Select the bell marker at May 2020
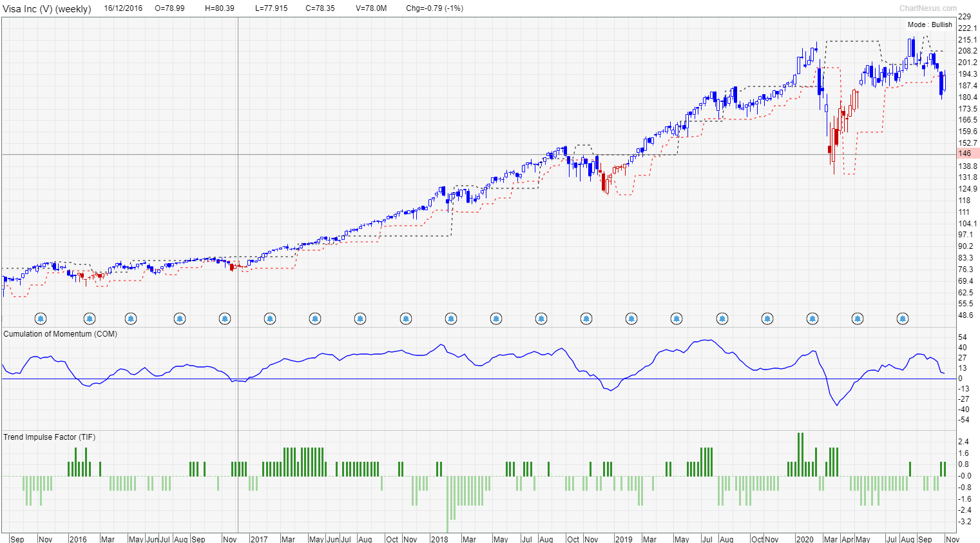Image resolution: width=980 pixels, height=543 pixels. [858, 319]
